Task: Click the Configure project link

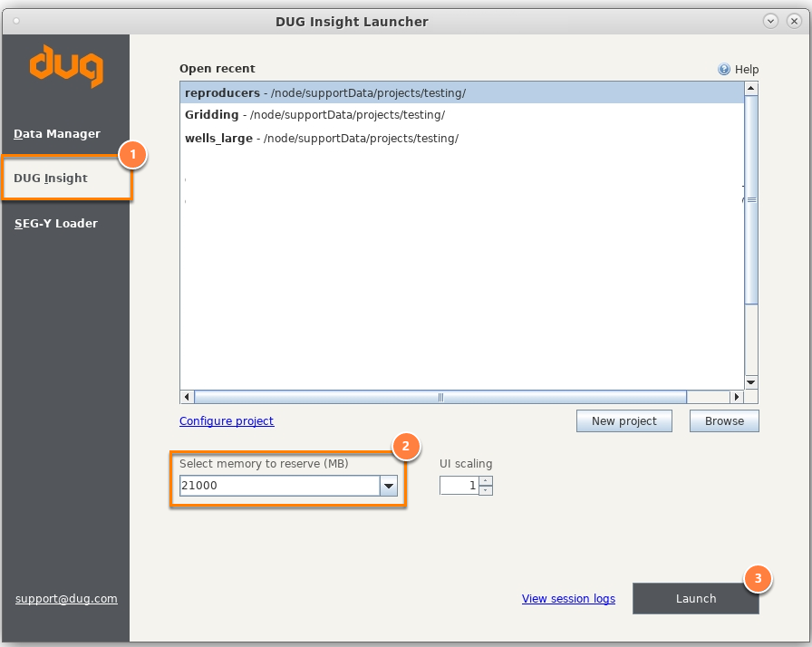Action: click(227, 420)
